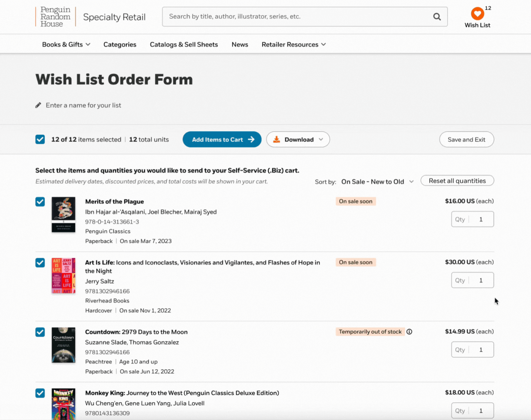Click info icon next to Temporarily out of stock

[409, 332]
